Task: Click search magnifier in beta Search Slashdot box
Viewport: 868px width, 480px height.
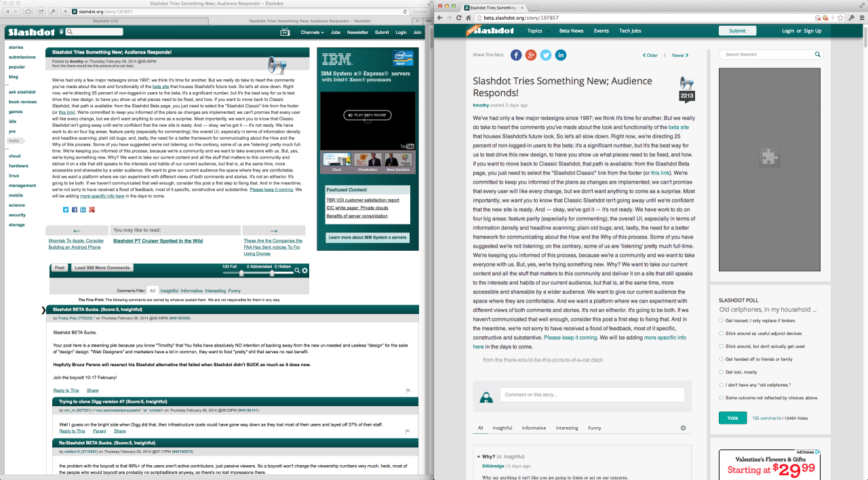Action: tap(818, 54)
